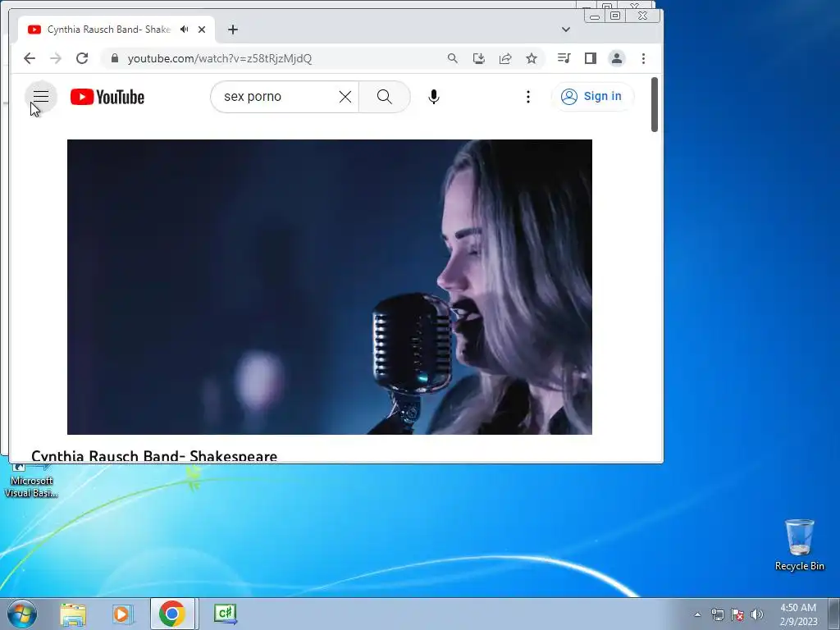The width and height of the screenshot is (840, 630).
Task: Open Chrome three-dot customize menu
Action: click(643, 58)
